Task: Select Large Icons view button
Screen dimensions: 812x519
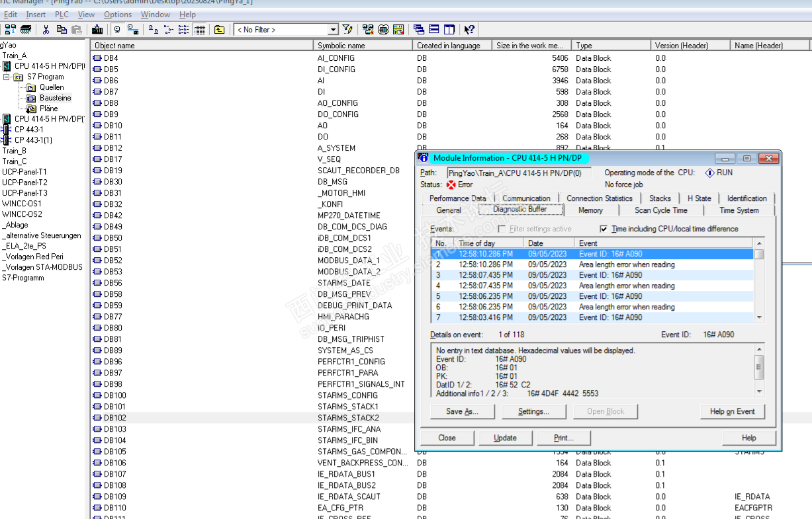Action: 154,30
